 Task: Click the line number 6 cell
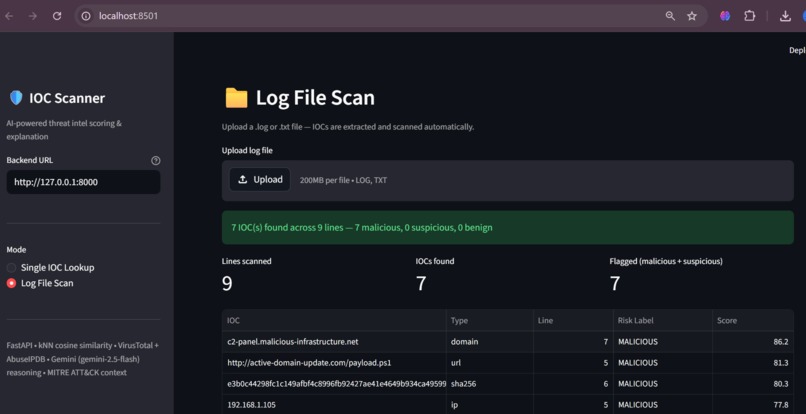[573, 384]
